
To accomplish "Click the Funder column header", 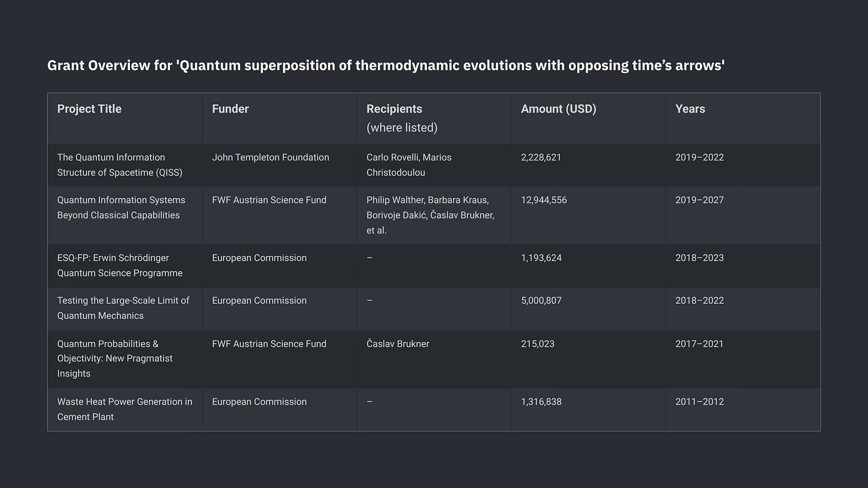I will (230, 109).
